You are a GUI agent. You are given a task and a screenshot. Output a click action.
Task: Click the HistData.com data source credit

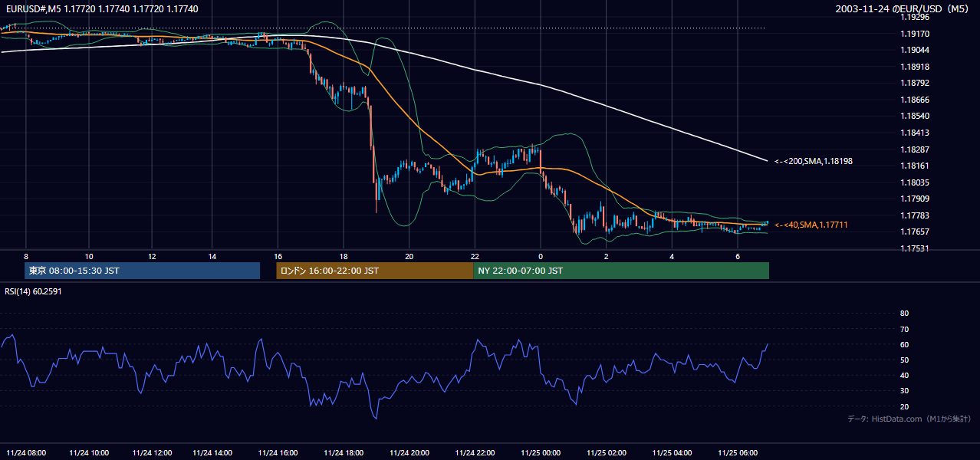[909, 419]
